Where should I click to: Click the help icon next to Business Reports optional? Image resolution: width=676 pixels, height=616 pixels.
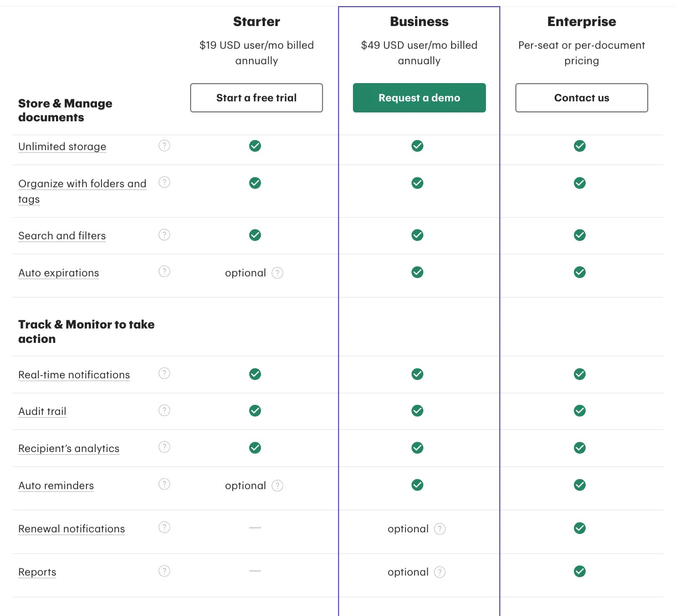click(x=440, y=572)
